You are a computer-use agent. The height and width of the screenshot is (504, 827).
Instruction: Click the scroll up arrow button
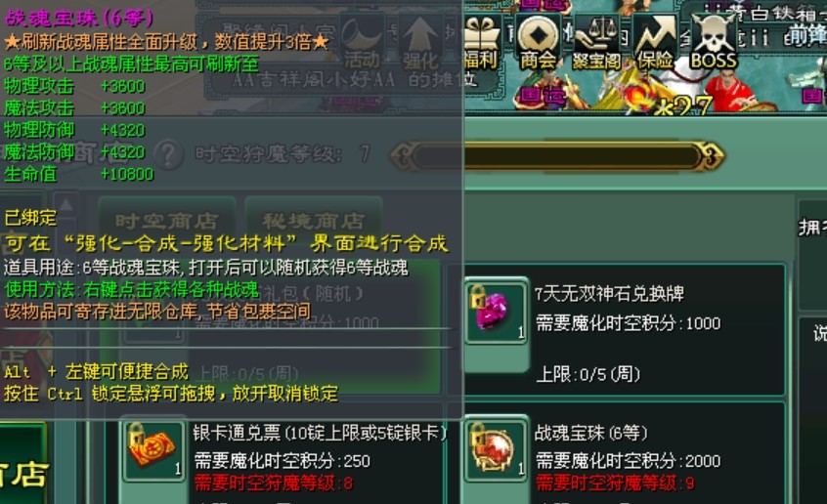pos(65,206)
